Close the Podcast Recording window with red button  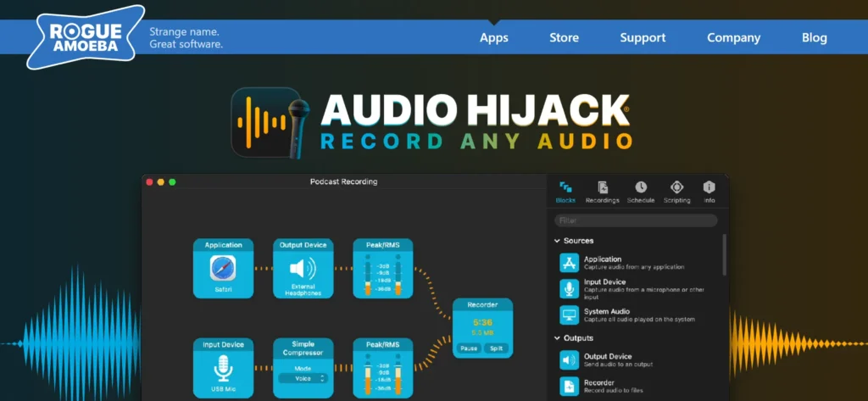[149, 181]
